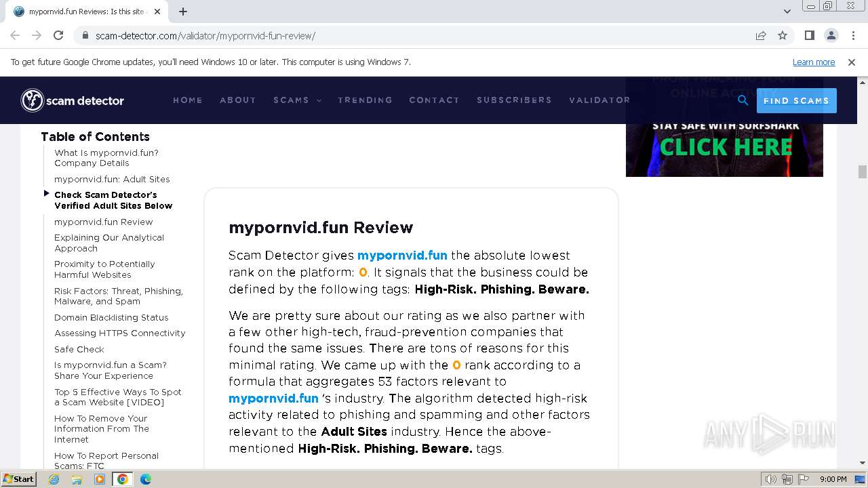Screen dimensions: 868x488
Task: Open the network tray icon
Action: (787, 479)
